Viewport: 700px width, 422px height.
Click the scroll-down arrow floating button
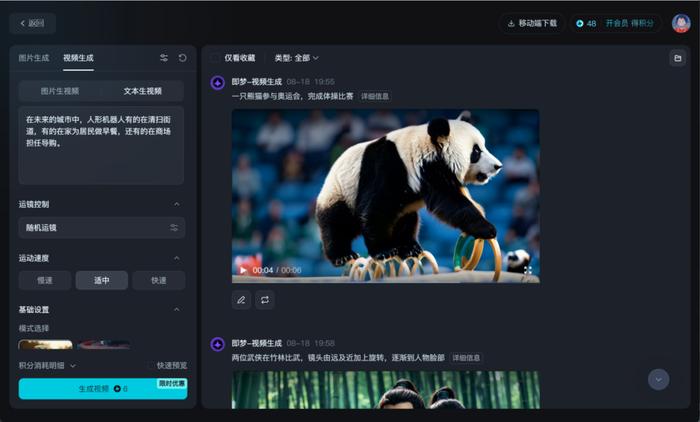pyautogui.click(x=658, y=379)
